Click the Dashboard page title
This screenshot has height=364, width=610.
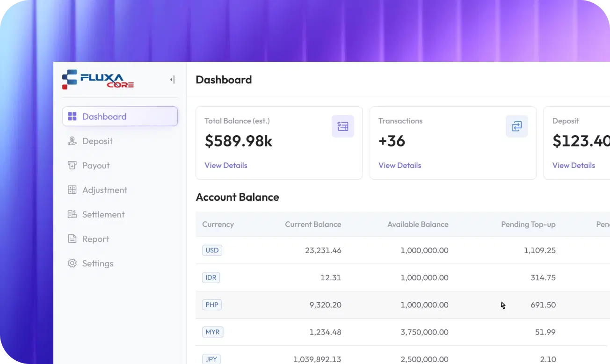click(224, 80)
